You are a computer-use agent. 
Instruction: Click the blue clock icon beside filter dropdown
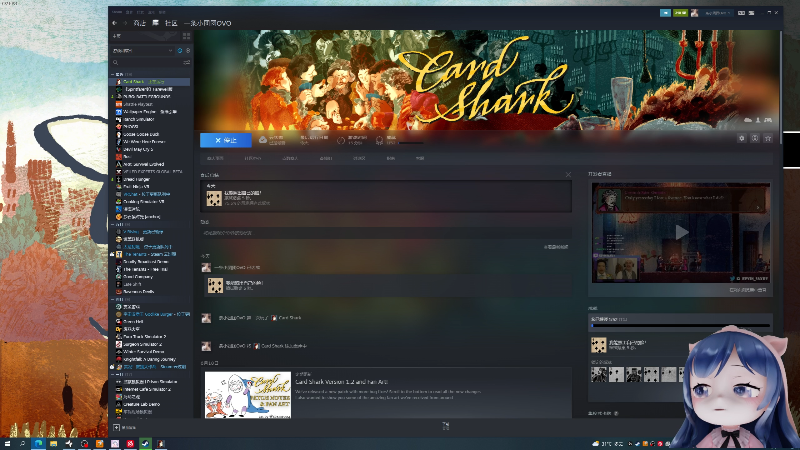point(180,51)
